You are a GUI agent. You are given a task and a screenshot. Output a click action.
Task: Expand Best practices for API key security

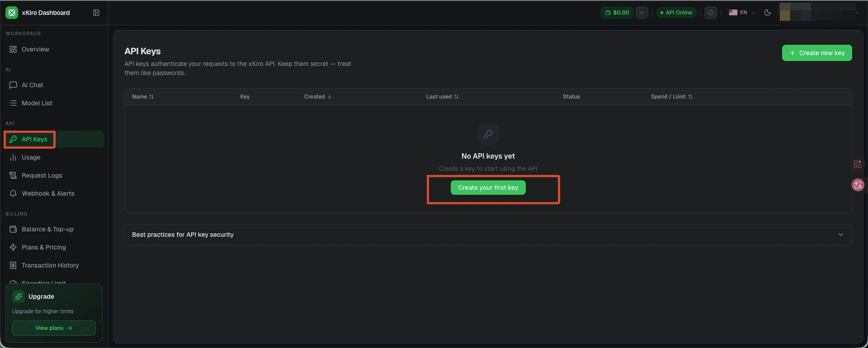pyautogui.click(x=488, y=235)
